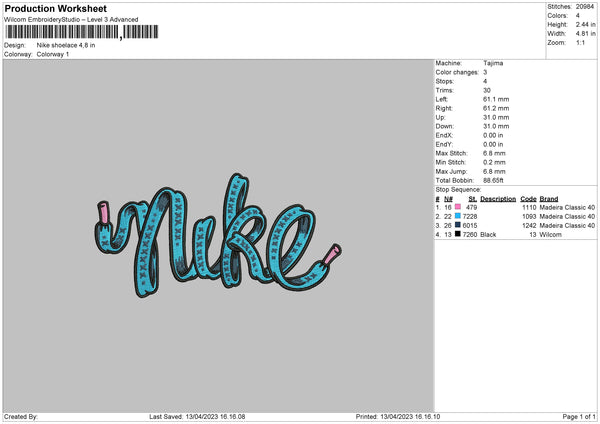This screenshot has height=424, width=600.
Task: Click the N# column header
Action: (x=448, y=199)
